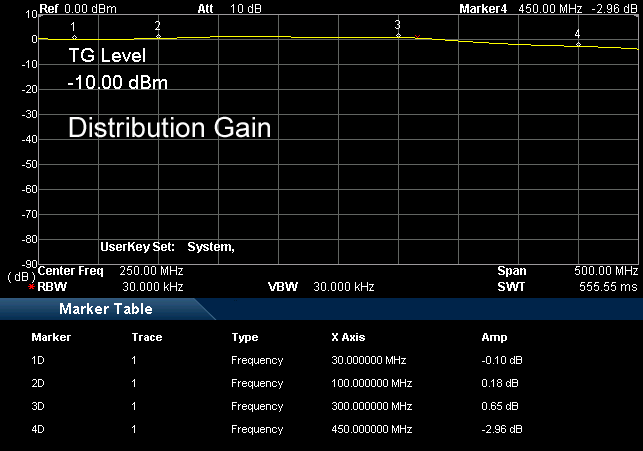Select the 4D row at 450.000000 MHz

pos(371,429)
